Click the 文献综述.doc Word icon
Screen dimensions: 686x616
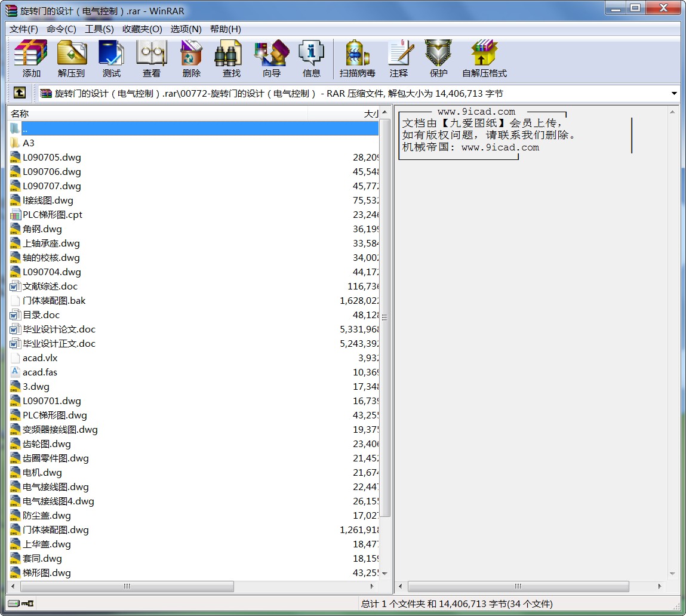click(x=15, y=287)
